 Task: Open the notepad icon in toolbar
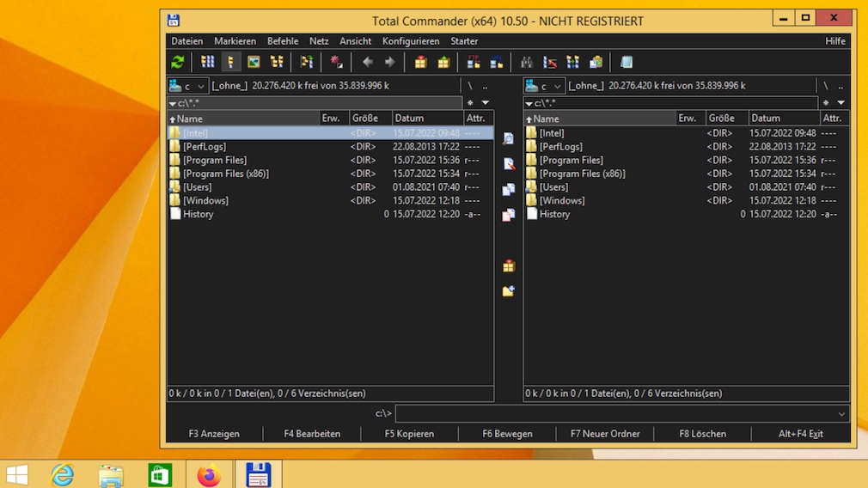point(627,62)
